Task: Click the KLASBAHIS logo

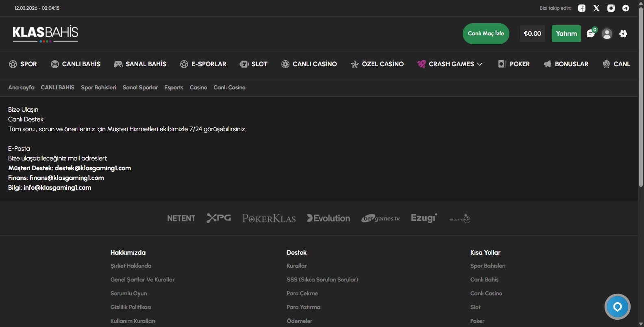Action: (46, 33)
